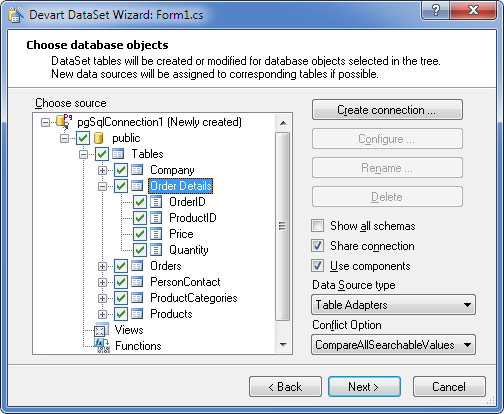The image size is (504, 414).
Task: Select the Views tree label
Action: [129, 330]
